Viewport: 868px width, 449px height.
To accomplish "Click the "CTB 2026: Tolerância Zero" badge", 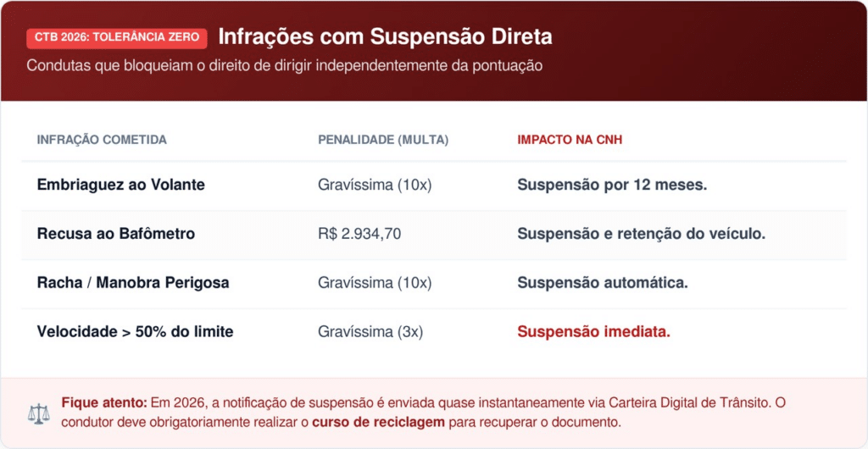I will (x=117, y=37).
